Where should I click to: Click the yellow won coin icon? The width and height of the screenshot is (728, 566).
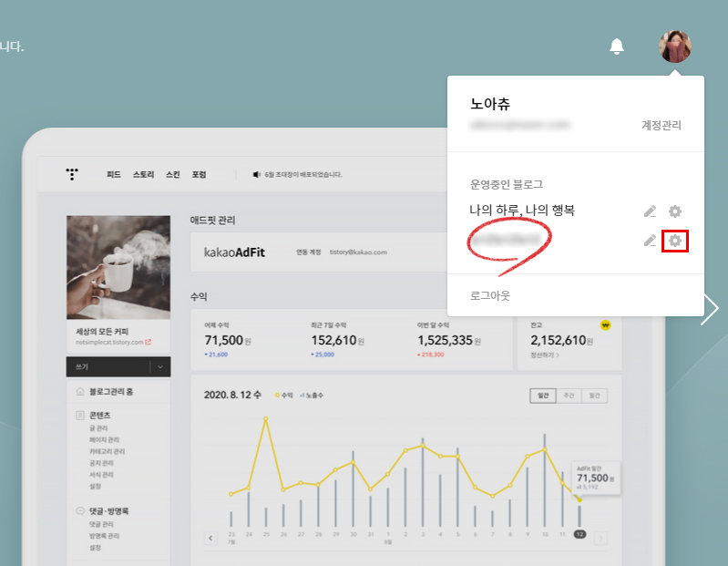tap(605, 325)
